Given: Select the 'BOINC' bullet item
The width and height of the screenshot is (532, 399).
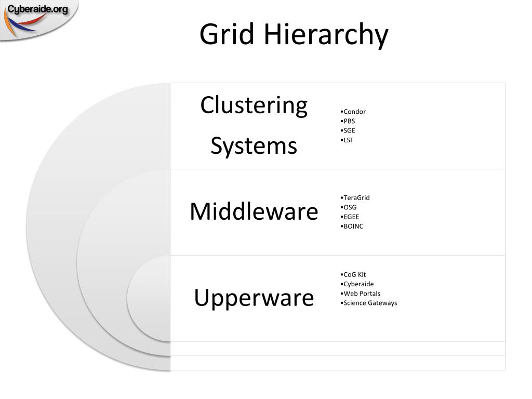Looking at the screenshot, I should pos(352,227).
